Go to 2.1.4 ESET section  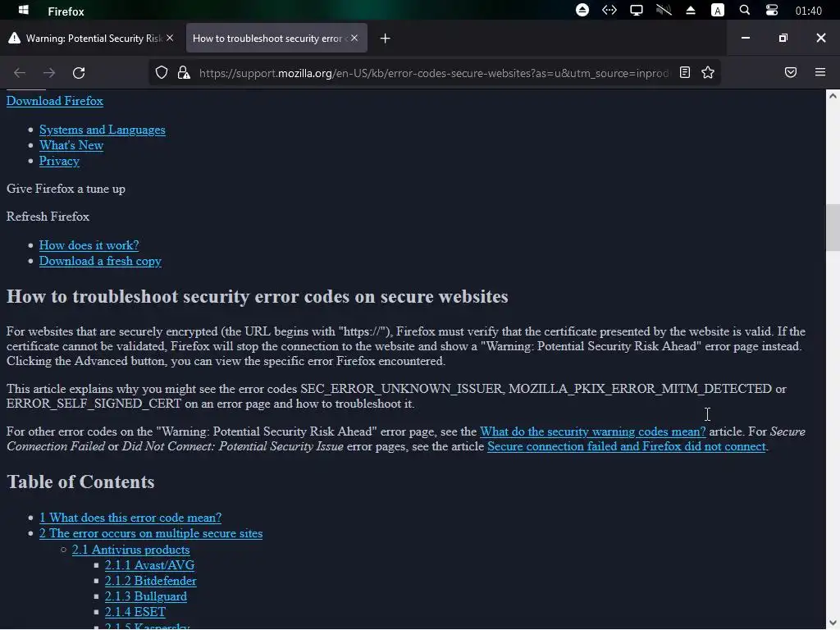point(135,612)
